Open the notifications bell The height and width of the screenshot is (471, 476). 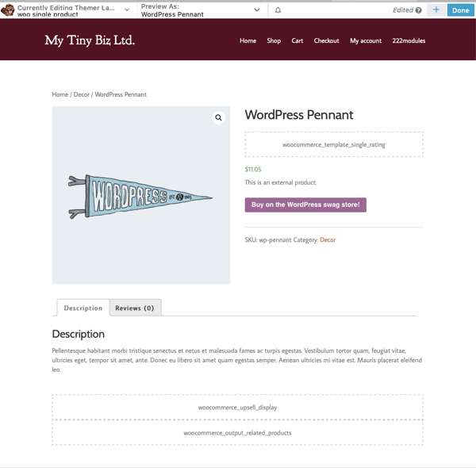278,10
